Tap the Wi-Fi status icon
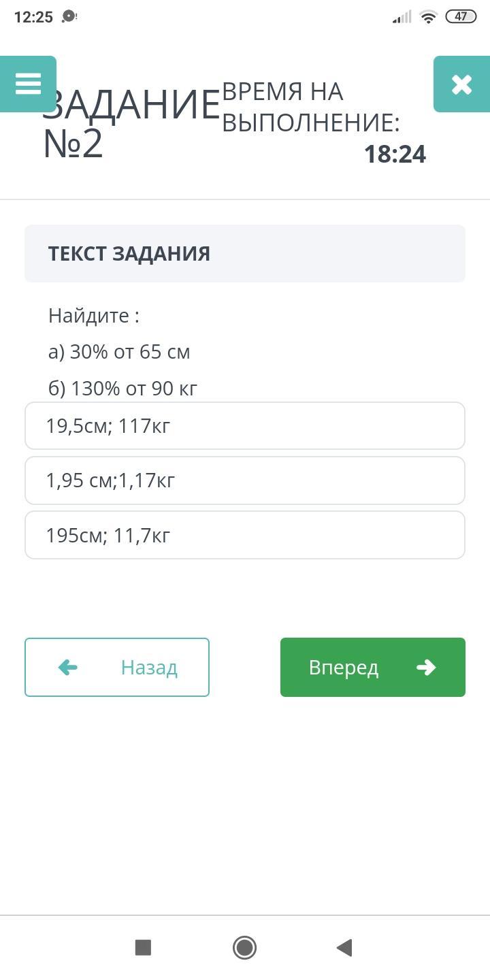 coord(428,17)
